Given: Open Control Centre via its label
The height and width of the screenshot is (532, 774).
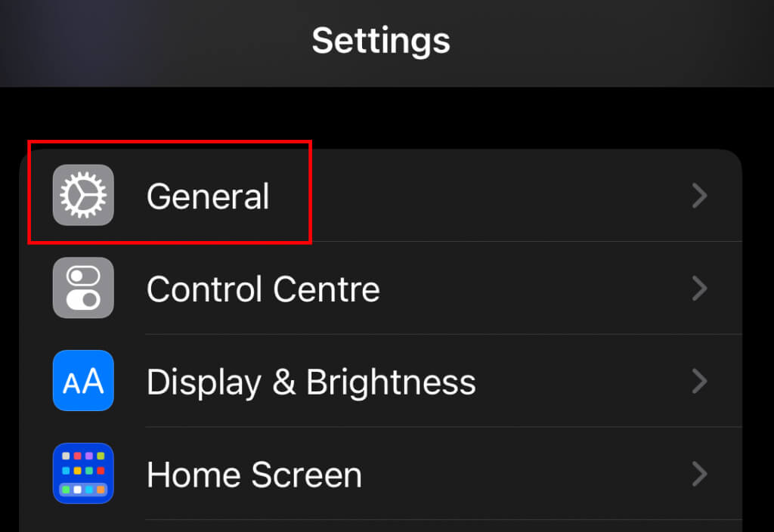Looking at the screenshot, I should point(263,289).
